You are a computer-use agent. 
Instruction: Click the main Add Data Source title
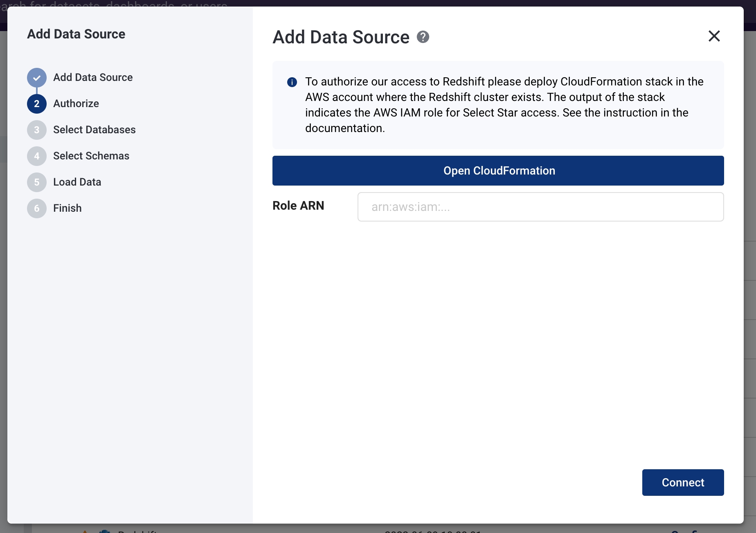click(341, 37)
